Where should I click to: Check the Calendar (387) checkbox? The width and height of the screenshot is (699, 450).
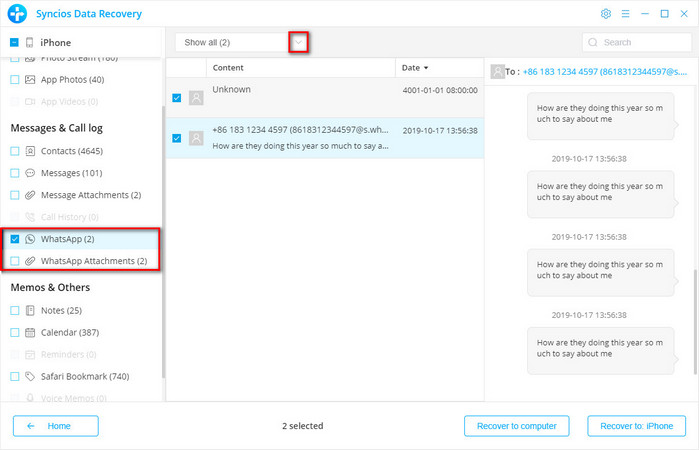(15, 332)
